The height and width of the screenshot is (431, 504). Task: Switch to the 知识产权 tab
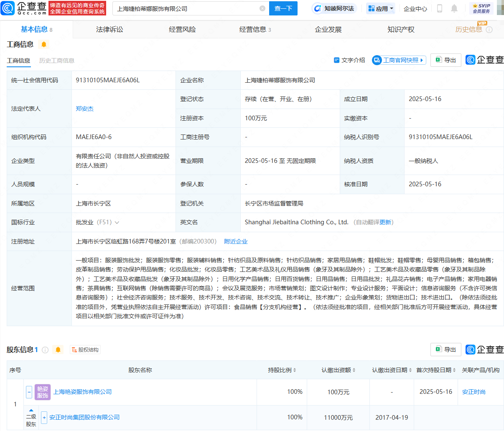point(401,29)
